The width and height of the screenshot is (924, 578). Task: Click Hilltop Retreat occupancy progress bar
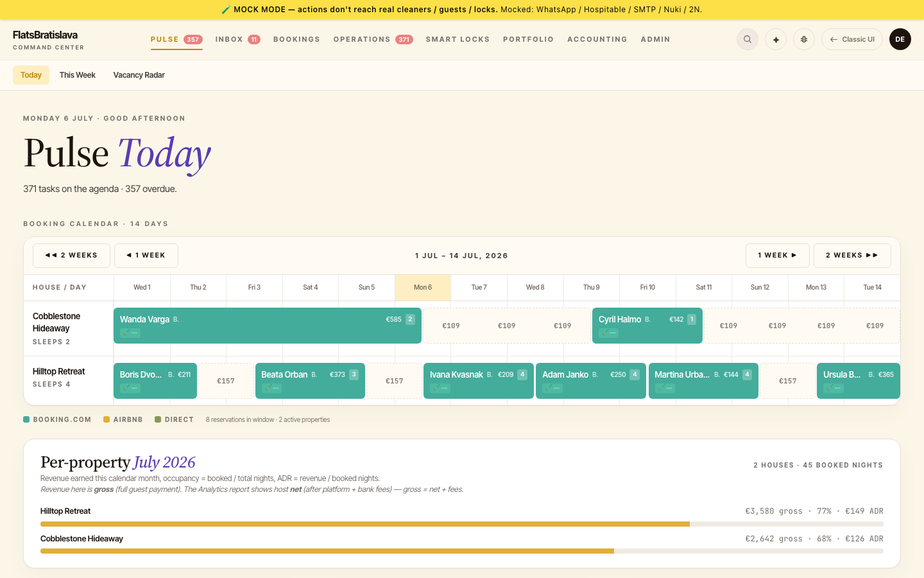coord(462,524)
